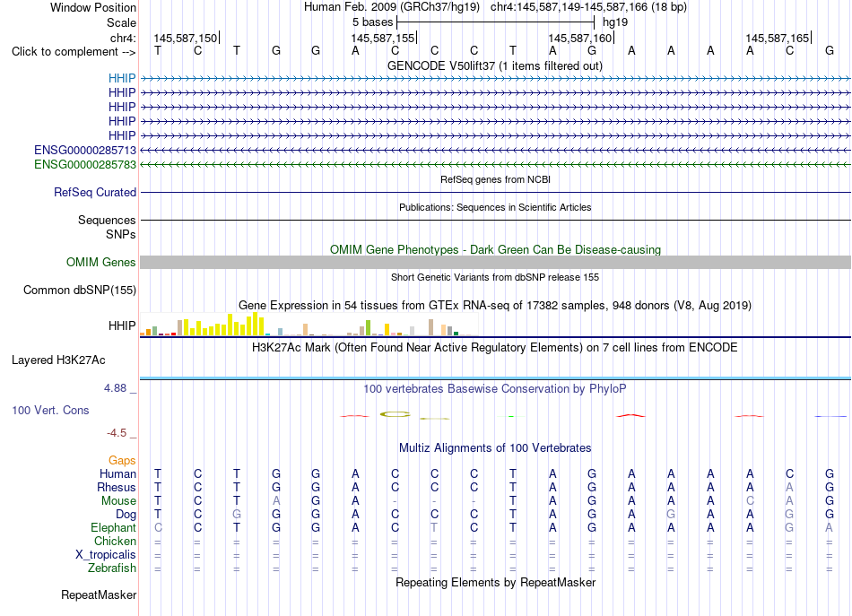Select the green ENSG00000285783 gene label
Screen dimensions: 852x616
(x=85, y=164)
